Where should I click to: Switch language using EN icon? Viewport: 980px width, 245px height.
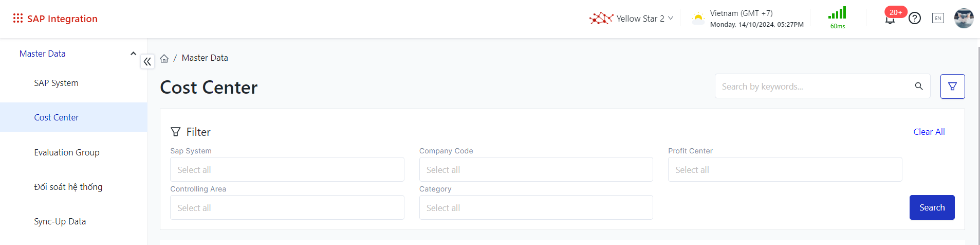[x=938, y=19]
